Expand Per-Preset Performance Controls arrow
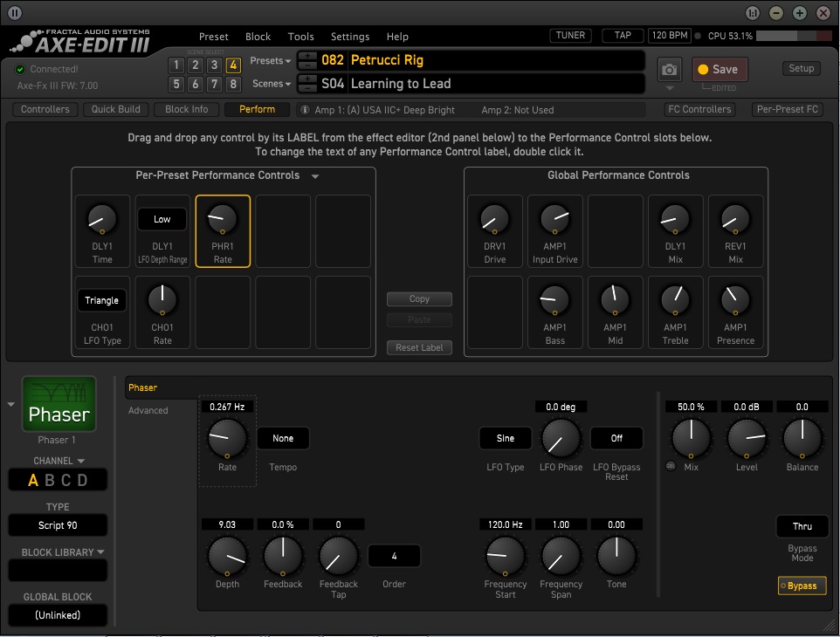 (x=315, y=176)
